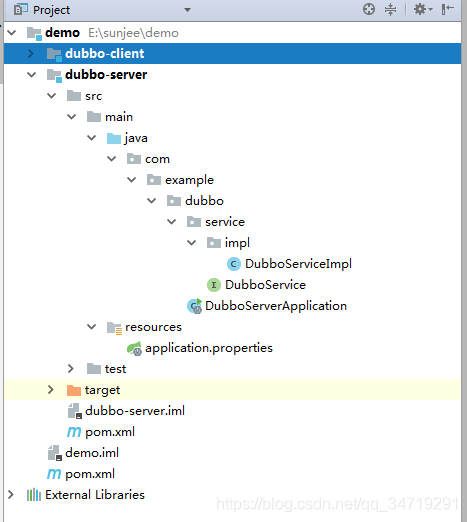Select the target folder label
Image resolution: width=467 pixels, height=522 pixels.
coord(102,390)
